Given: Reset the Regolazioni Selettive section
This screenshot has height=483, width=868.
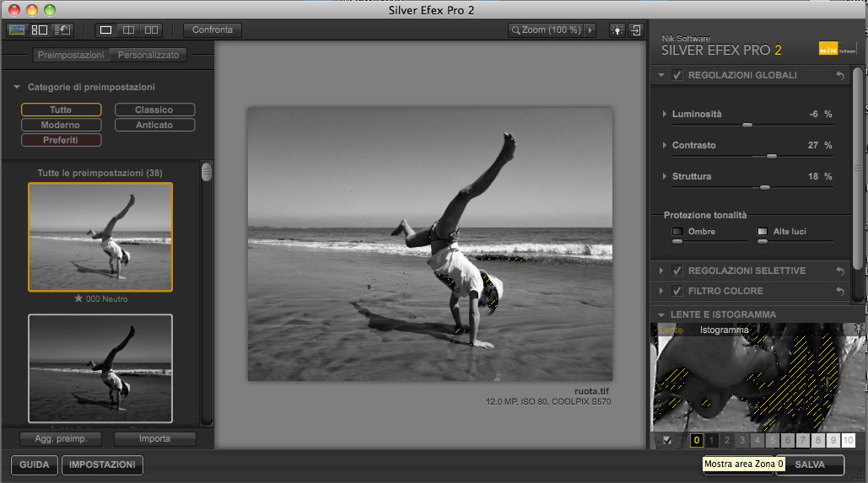Looking at the screenshot, I should (x=840, y=271).
